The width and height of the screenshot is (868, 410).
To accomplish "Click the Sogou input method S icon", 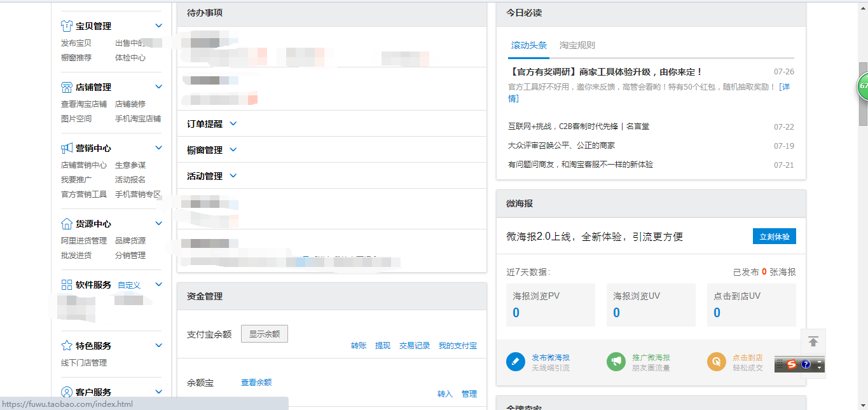I will click(792, 364).
